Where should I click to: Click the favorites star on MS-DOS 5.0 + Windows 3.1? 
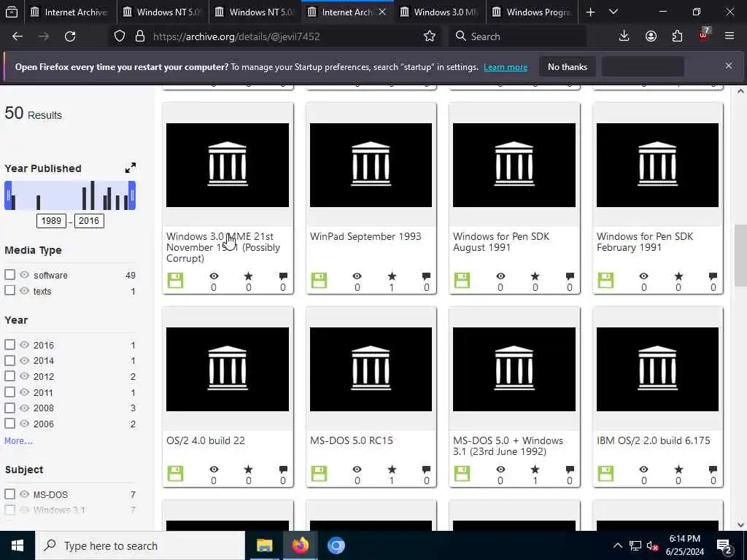535,470
